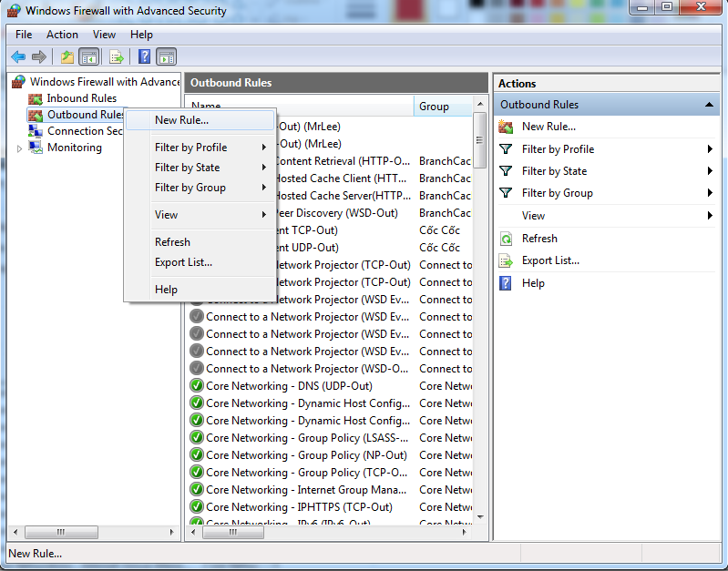728x571 pixels.
Task: Choose New Rule... from context menu
Action: click(182, 119)
